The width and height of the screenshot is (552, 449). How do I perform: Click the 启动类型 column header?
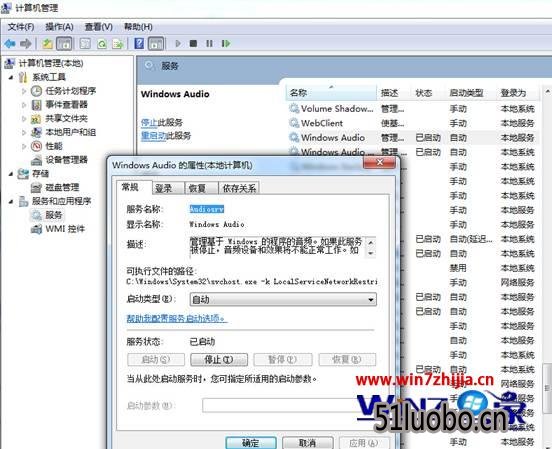coord(470,93)
